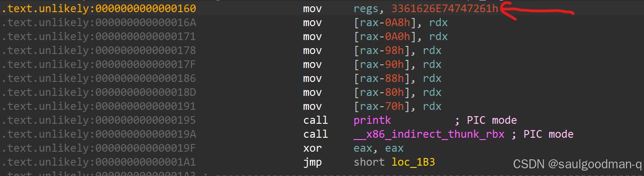Select address .text.unlikely:0000000000000178

coord(99,50)
